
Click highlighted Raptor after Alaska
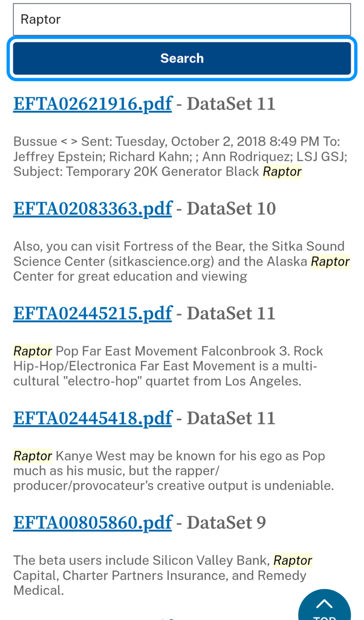coord(330,262)
